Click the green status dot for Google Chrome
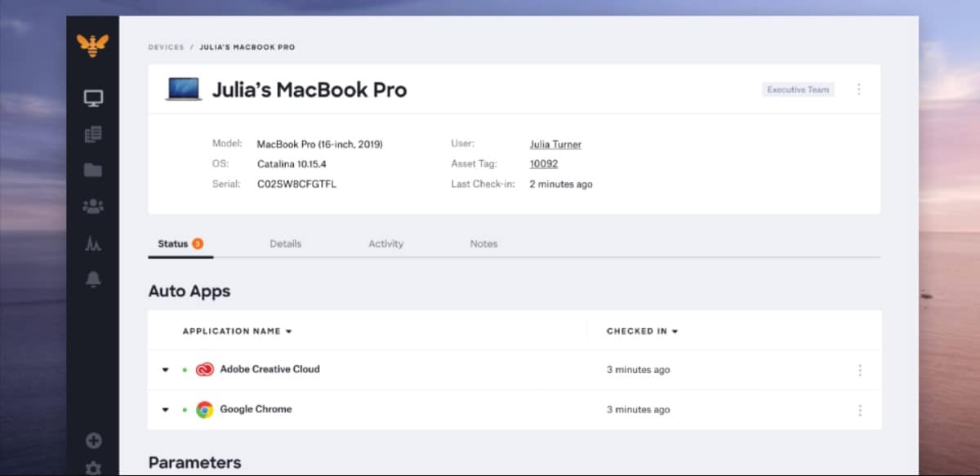980x476 pixels. tap(184, 410)
